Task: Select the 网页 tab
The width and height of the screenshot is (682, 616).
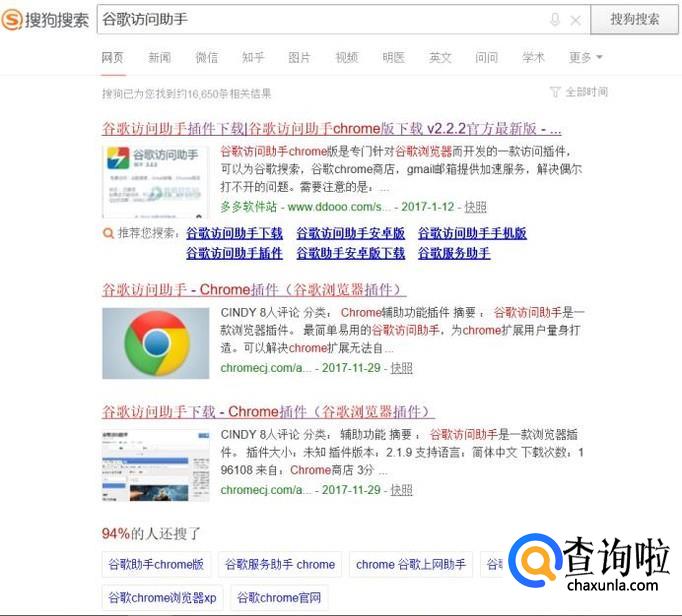Action: tap(113, 57)
